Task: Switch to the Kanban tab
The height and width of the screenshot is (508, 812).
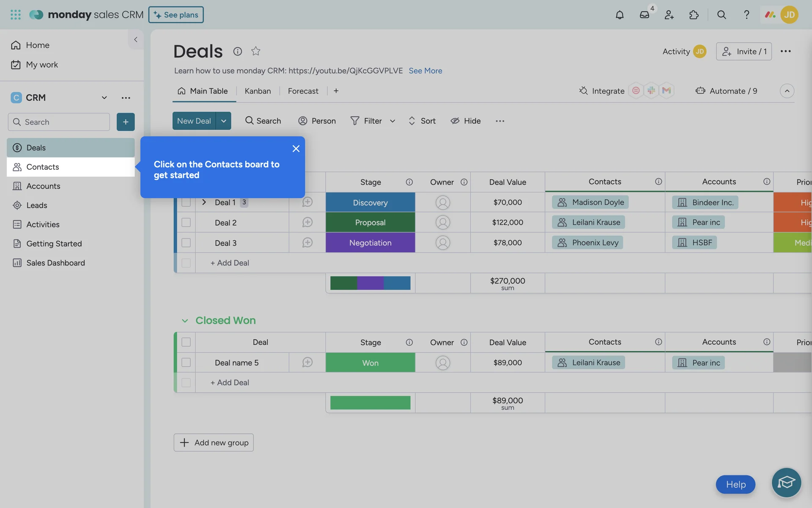Action: pyautogui.click(x=258, y=91)
